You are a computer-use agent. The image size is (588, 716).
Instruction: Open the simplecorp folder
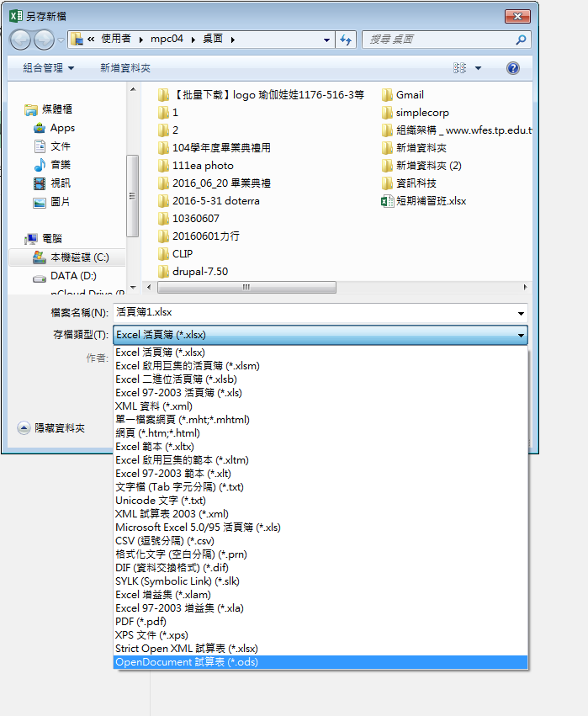416,113
